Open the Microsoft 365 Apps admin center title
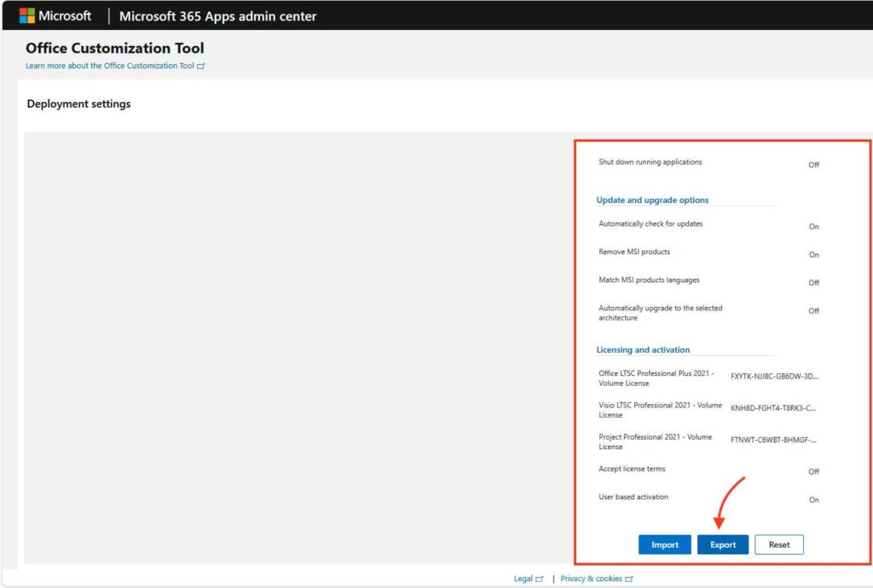 [x=217, y=16]
